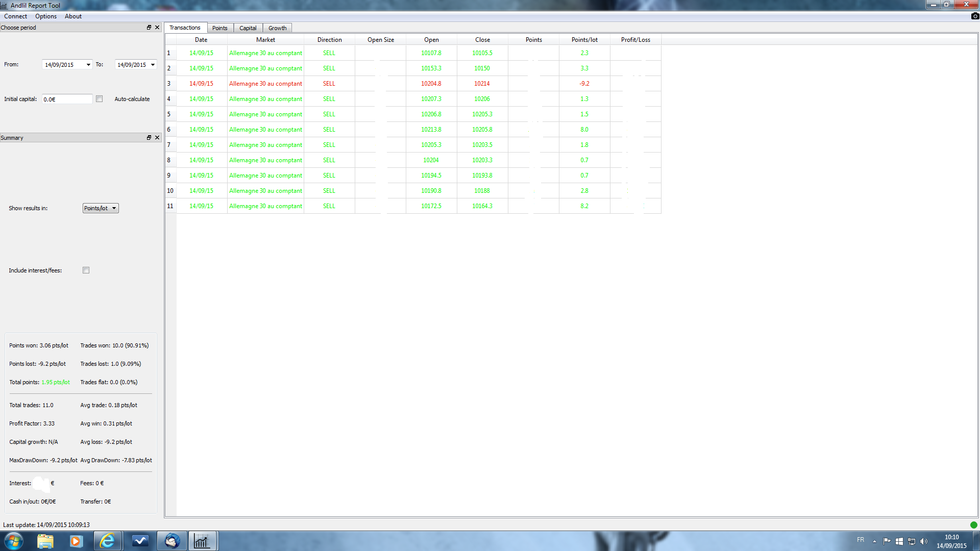The image size is (980, 551).
Task: Click the green connection status indicator
Action: pyautogui.click(x=973, y=524)
